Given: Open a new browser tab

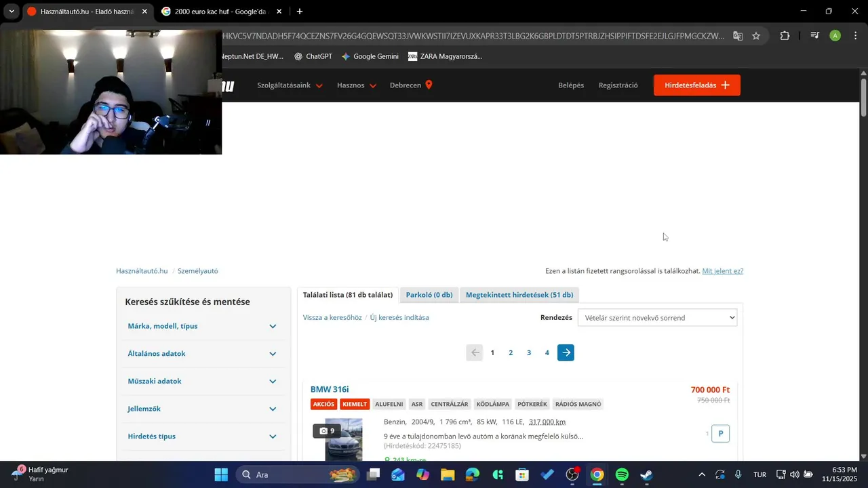Looking at the screenshot, I should click(x=300, y=12).
